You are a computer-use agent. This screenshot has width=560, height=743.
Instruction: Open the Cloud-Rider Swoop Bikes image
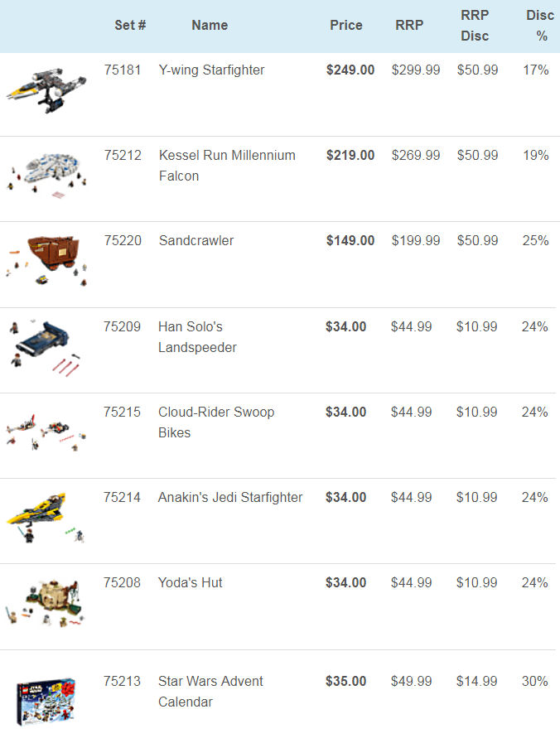click(46, 432)
